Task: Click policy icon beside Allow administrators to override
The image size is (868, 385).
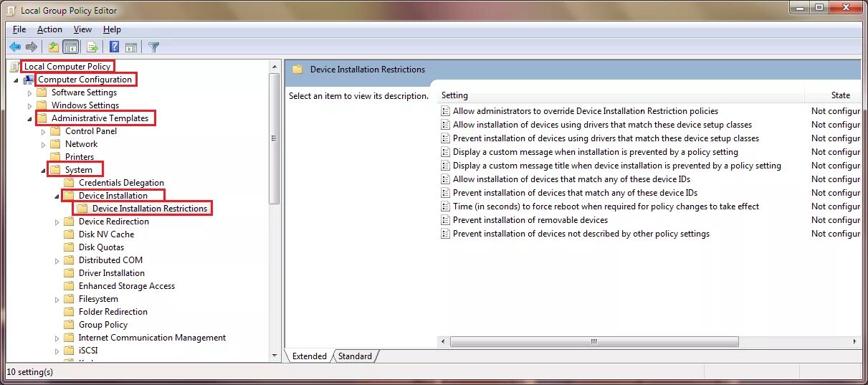Action: click(444, 111)
